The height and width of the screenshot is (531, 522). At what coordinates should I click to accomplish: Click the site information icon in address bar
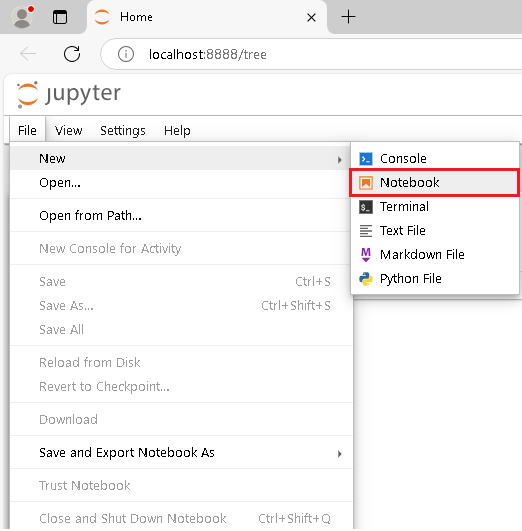(x=126, y=54)
